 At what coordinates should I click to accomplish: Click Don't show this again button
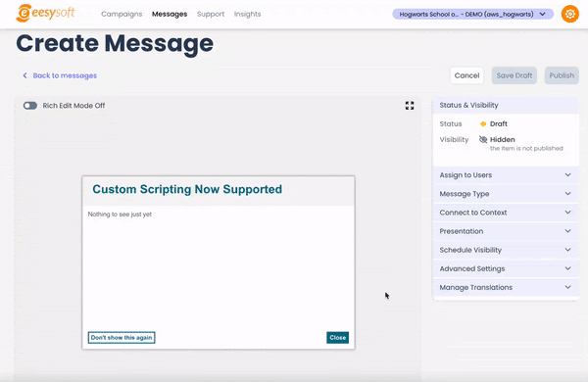point(122,337)
